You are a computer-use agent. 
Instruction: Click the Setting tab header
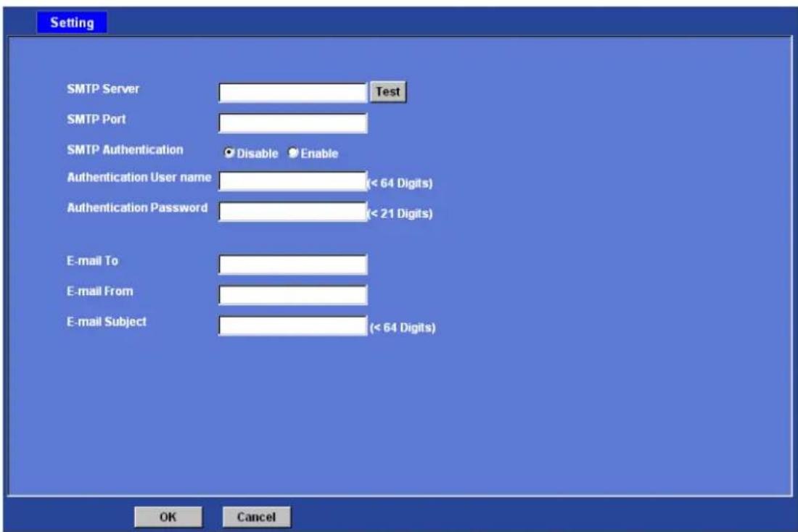pyautogui.click(x=72, y=22)
